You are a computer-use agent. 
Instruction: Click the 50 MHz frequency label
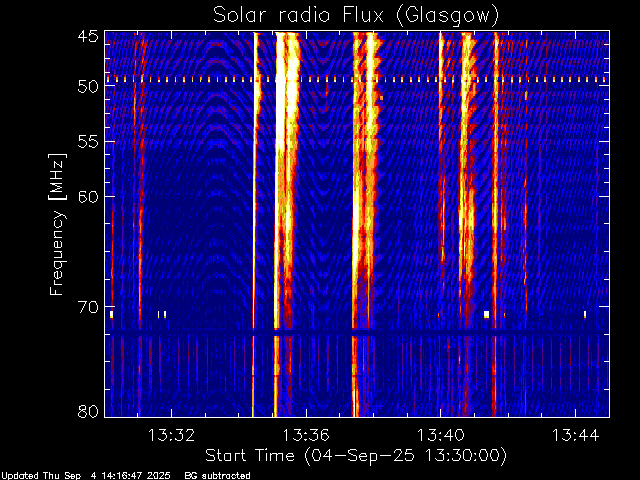(x=88, y=86)
